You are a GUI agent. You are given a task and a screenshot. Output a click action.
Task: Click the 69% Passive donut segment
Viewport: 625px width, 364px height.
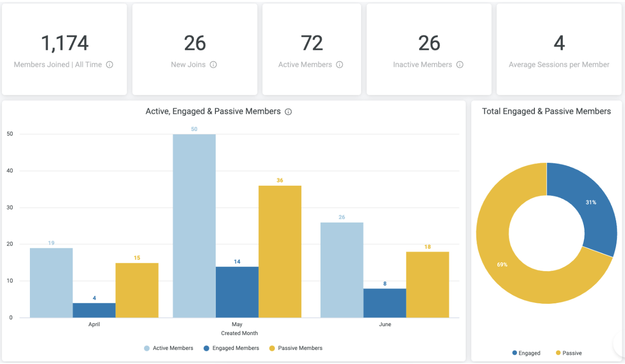coord(502,265)
